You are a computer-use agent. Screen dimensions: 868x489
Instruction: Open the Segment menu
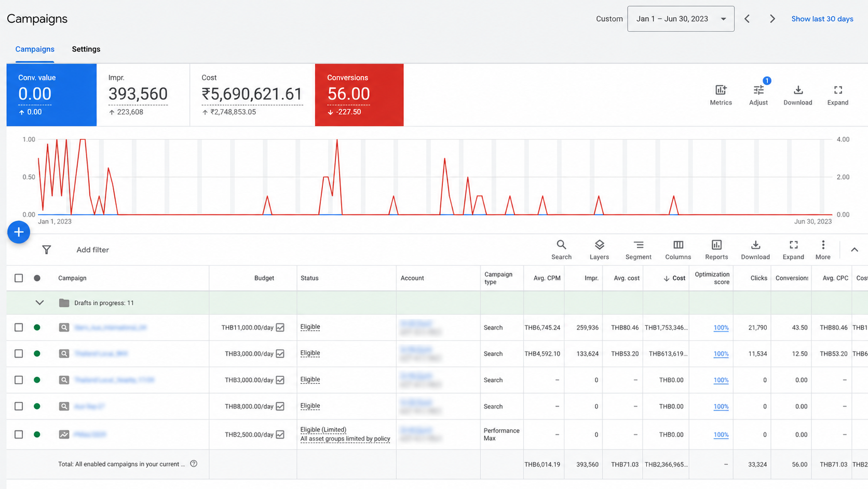pos(639,249)
